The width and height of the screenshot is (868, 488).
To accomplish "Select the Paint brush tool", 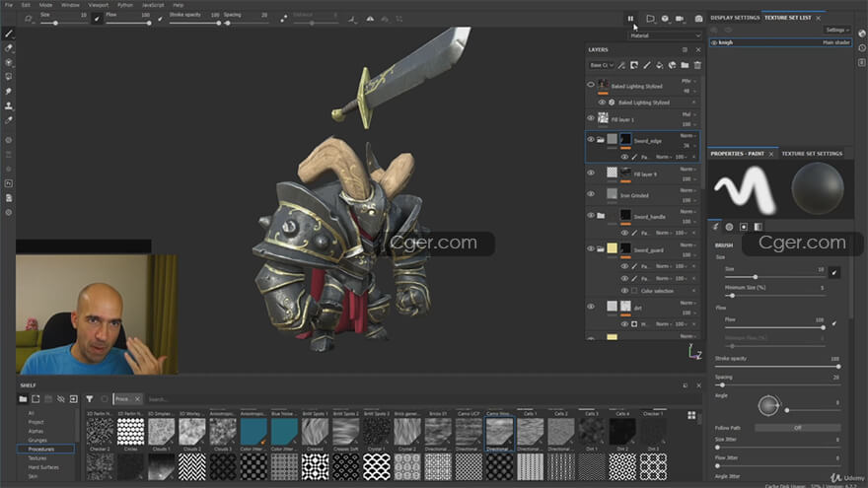I will [8, 34].
